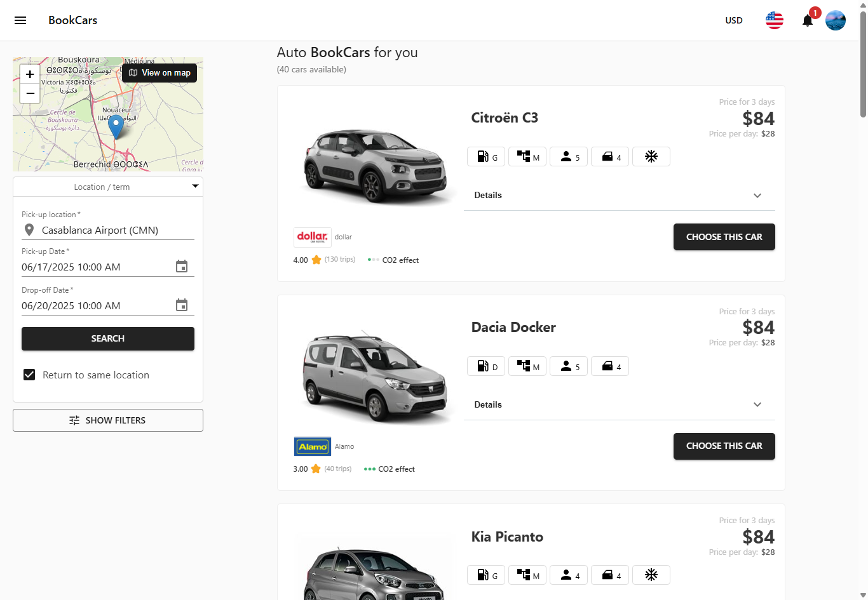Click the Citroën C3 car image
This screenshot has height=600, width=868.
(375, 165)
